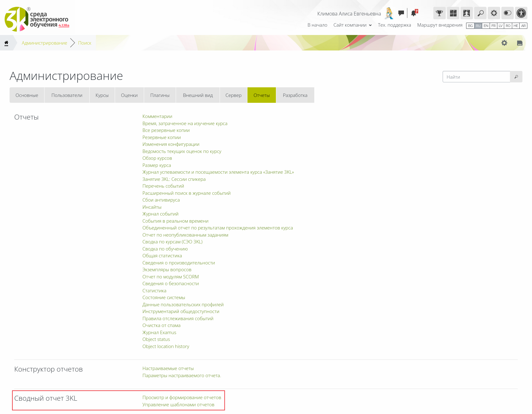Open Просмотр и формирование отчетов link
The image size is (532, 414).
[182, 398]
